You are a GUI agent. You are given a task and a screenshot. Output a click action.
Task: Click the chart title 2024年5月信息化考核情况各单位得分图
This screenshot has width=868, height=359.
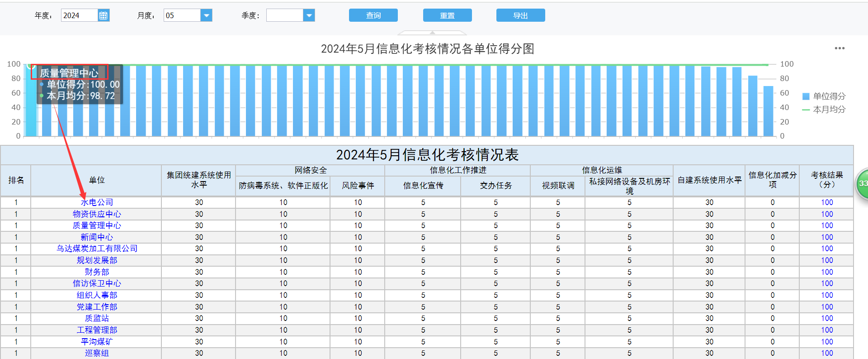click(x=428, y=48)
